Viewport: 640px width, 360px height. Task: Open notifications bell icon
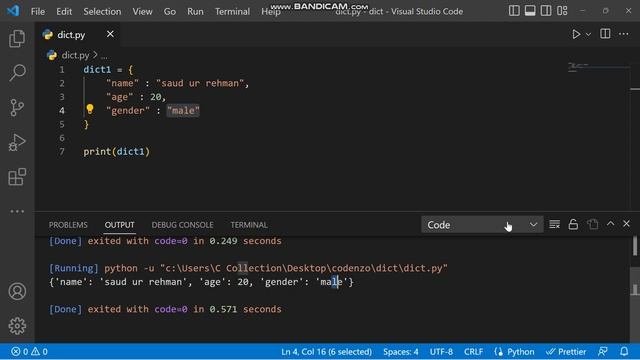(x=624, y=351)
